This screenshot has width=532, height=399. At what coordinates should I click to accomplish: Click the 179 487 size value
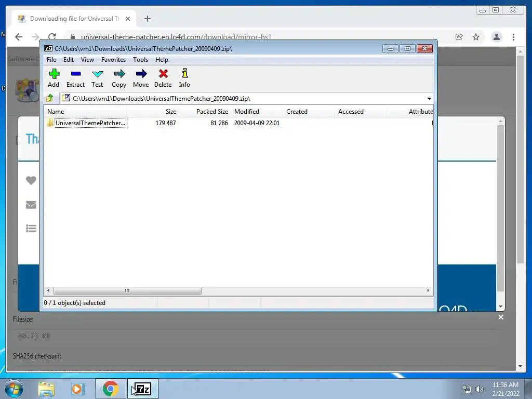pos(166,123)
